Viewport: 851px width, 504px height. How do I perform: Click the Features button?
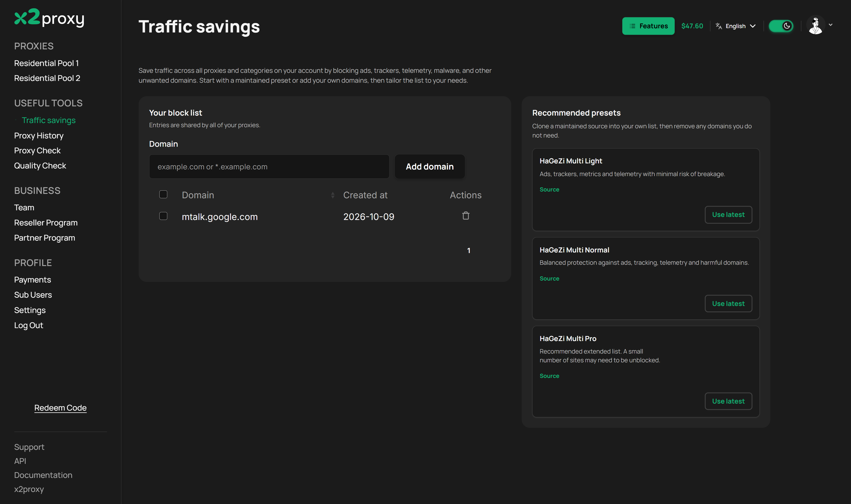coord(648,26)
